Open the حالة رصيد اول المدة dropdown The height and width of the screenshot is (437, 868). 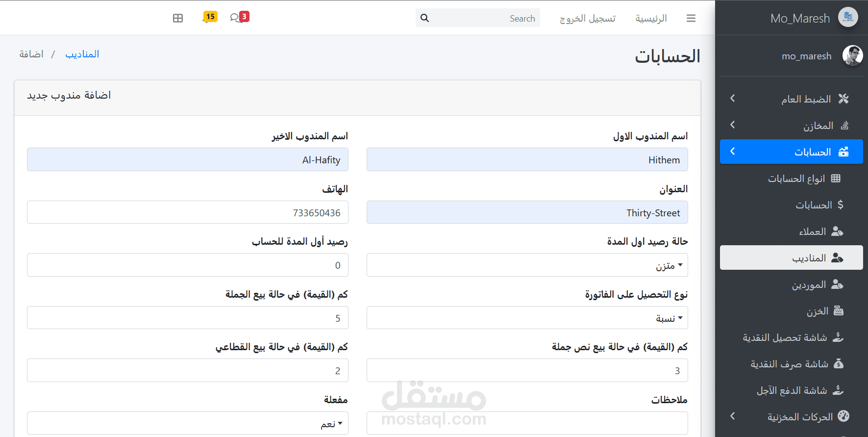click(x=527, y=265)
